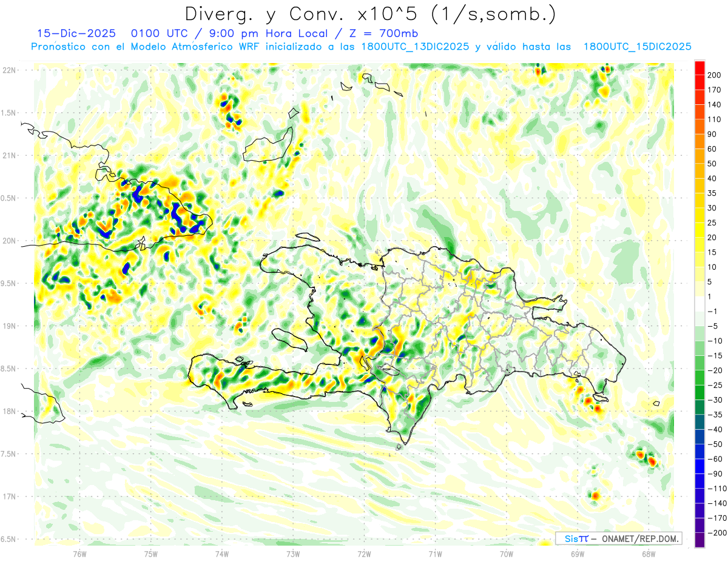Click the "0.5N" latitude label
The image size is (728, 562).
[8, 198]
